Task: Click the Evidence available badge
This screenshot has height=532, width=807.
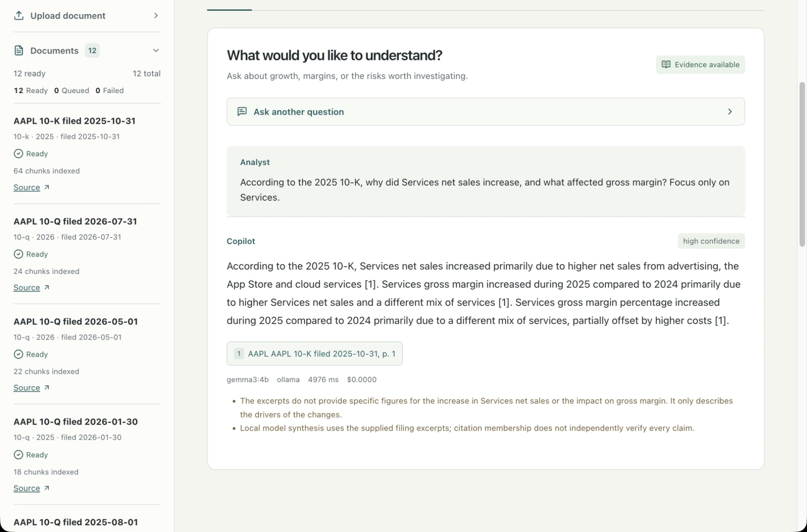Action: [700, 65]
